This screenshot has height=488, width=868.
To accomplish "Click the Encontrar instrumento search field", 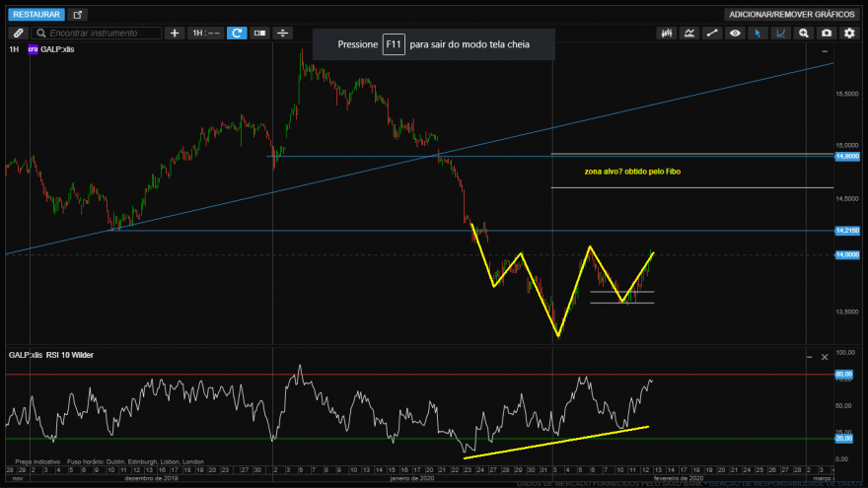I will point(97,34).
